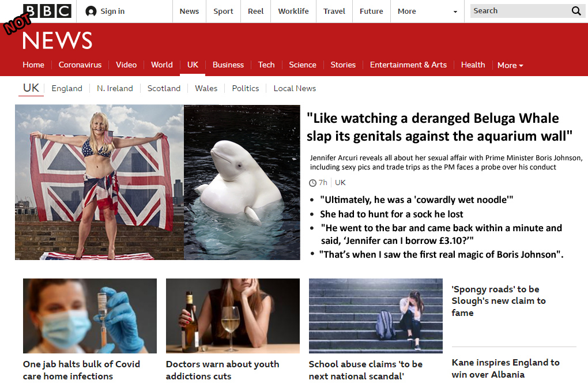This screenshot has height=384, width=588.
Task: Open the Local News sub-section
Action: 295,88
